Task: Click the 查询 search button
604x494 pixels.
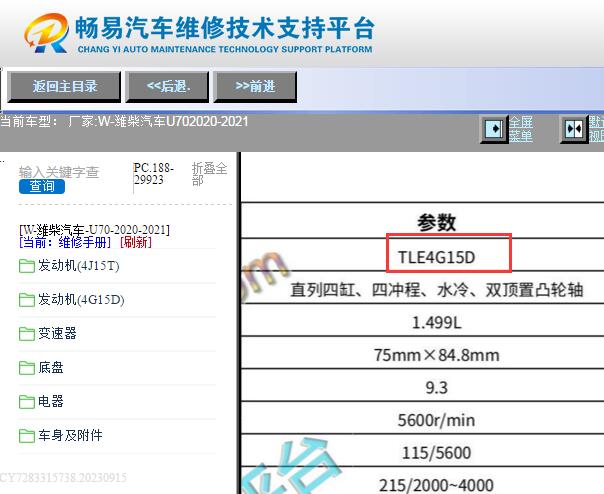Action: tap(42, 187)
